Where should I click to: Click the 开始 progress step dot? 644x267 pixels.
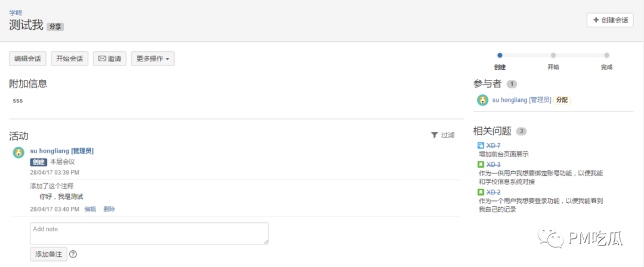tap(553, 55)
